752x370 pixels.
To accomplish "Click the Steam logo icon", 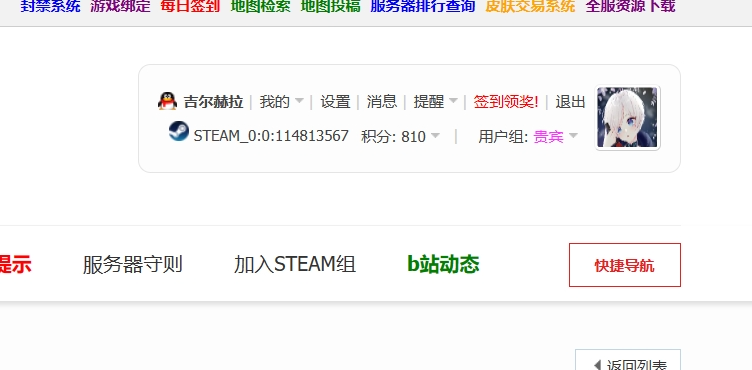I will (x=178, y=131).
